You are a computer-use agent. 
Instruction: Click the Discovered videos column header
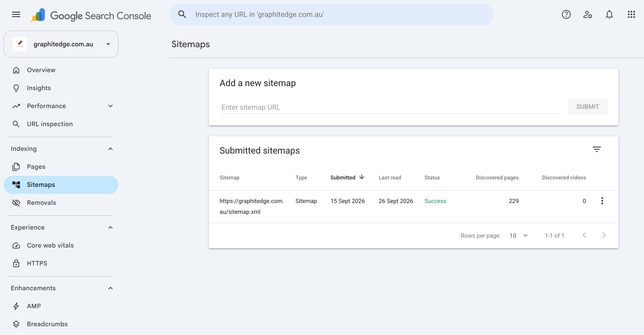click(564, 178)
